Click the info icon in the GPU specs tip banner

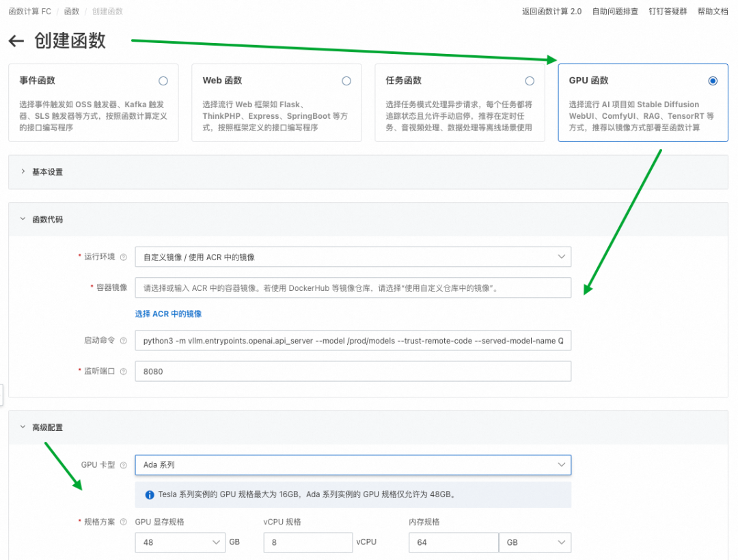tap(149, 494)
